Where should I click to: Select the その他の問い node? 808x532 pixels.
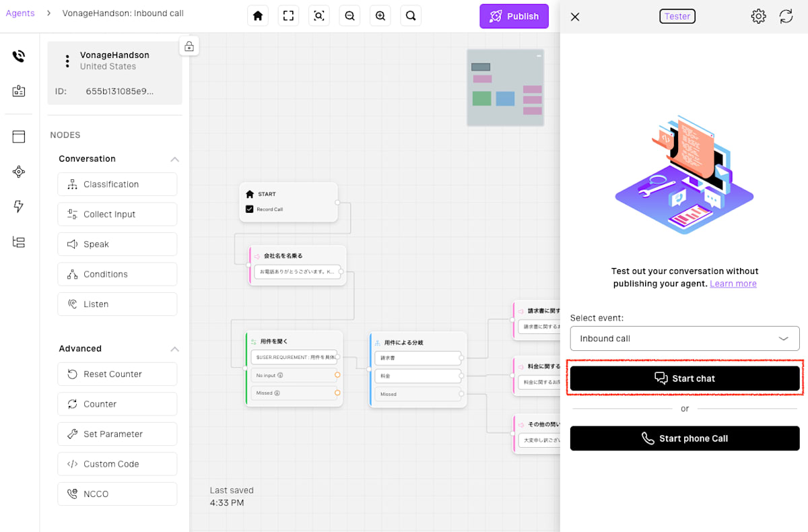(x=537, y=434)
